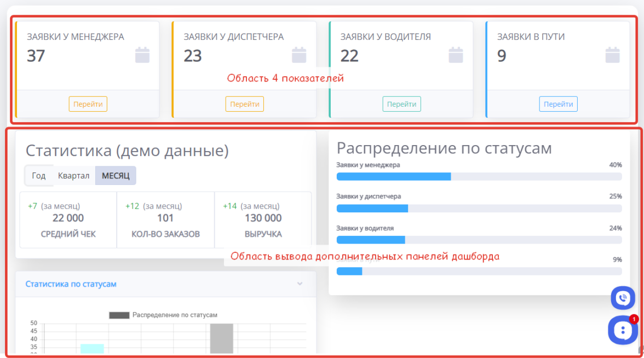Click the 24% label for Заявки у водителя
644x358 pixels.
pos(616,228)
